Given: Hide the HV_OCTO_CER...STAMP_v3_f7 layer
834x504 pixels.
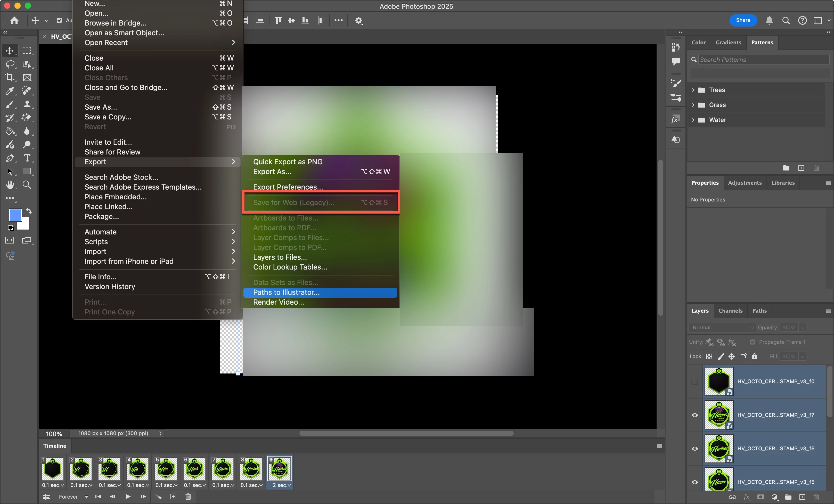Looking at the screenshot, I should (x=694, y=415).
